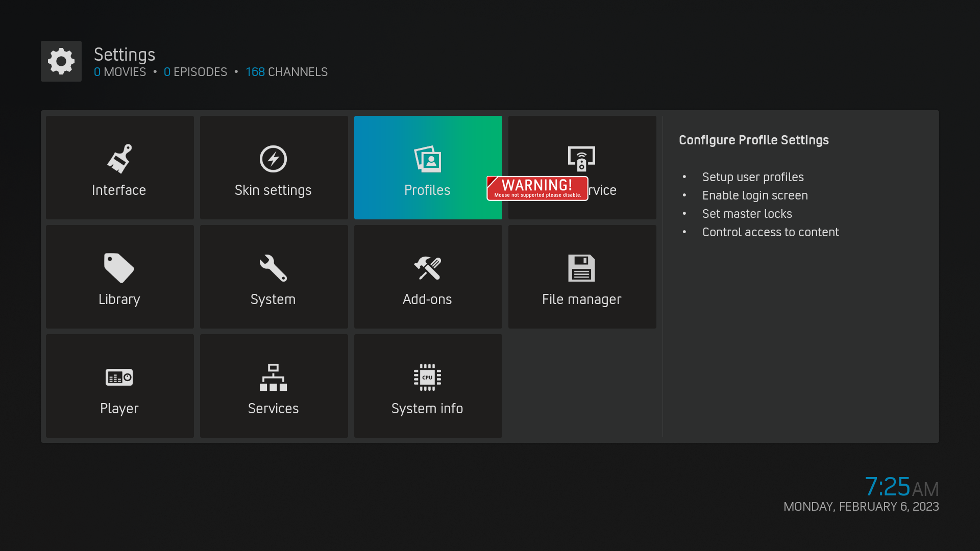Viewport: 980px width, 551px height.
Task: Click the 168 CHANNELS counter
Action: click(x=287, y=72)
